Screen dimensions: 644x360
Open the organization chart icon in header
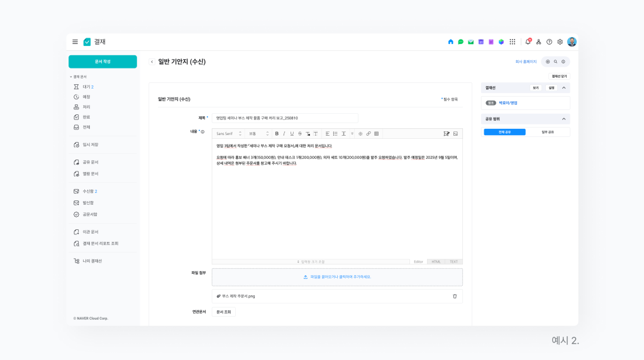538,42
